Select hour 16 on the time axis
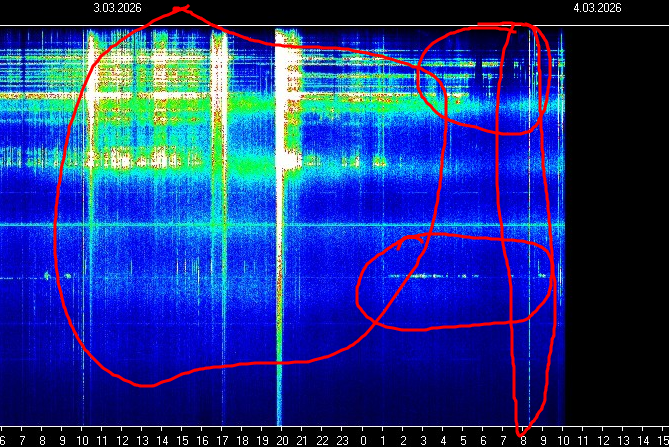 (202, 439)
